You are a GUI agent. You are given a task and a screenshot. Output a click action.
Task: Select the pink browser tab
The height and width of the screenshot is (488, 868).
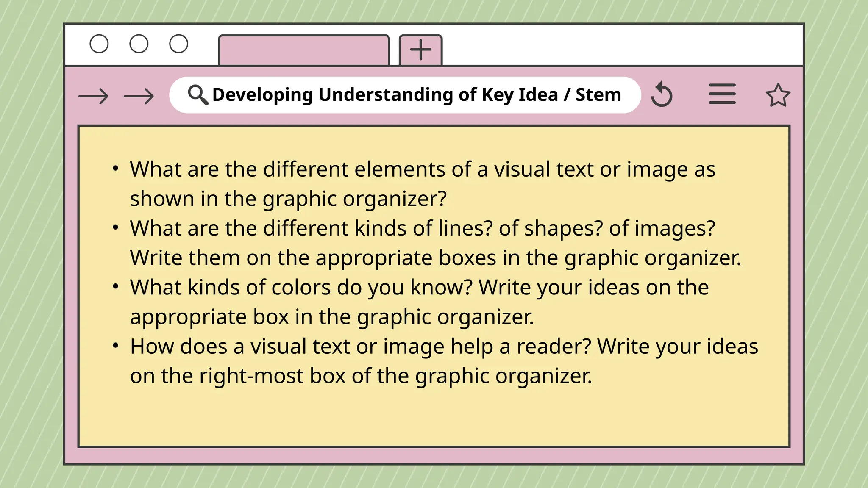(303, 50)
